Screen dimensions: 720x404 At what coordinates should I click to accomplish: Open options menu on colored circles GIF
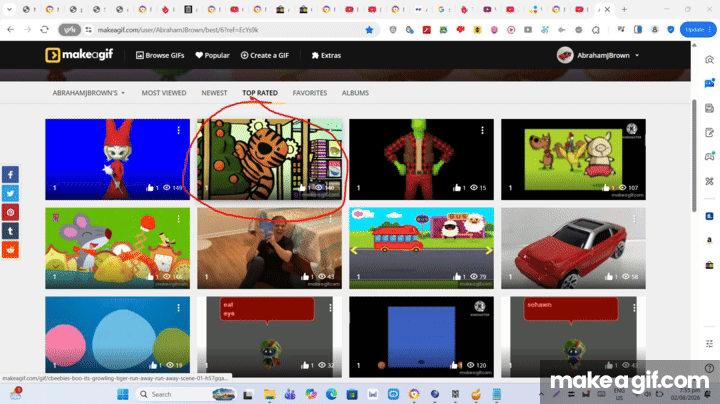tap(179, 308)
